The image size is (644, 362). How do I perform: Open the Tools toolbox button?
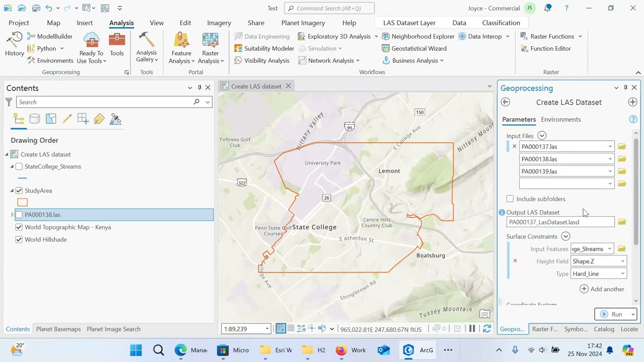117,44
